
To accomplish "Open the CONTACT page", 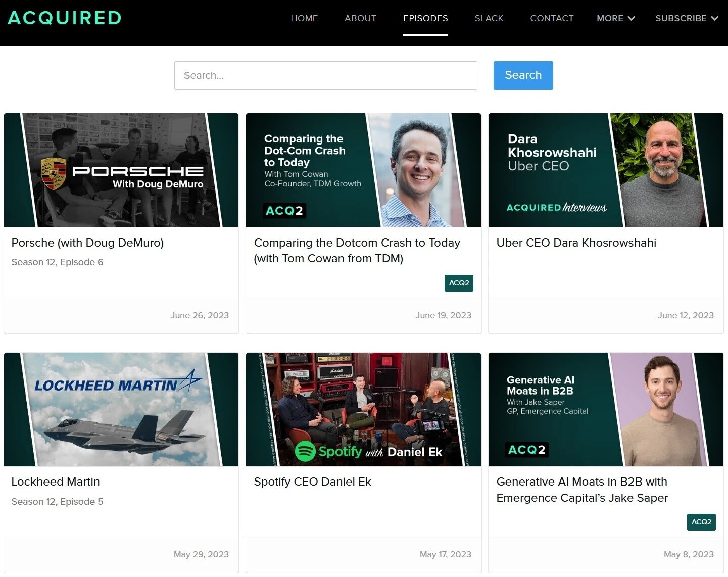I will pos(552,18).
